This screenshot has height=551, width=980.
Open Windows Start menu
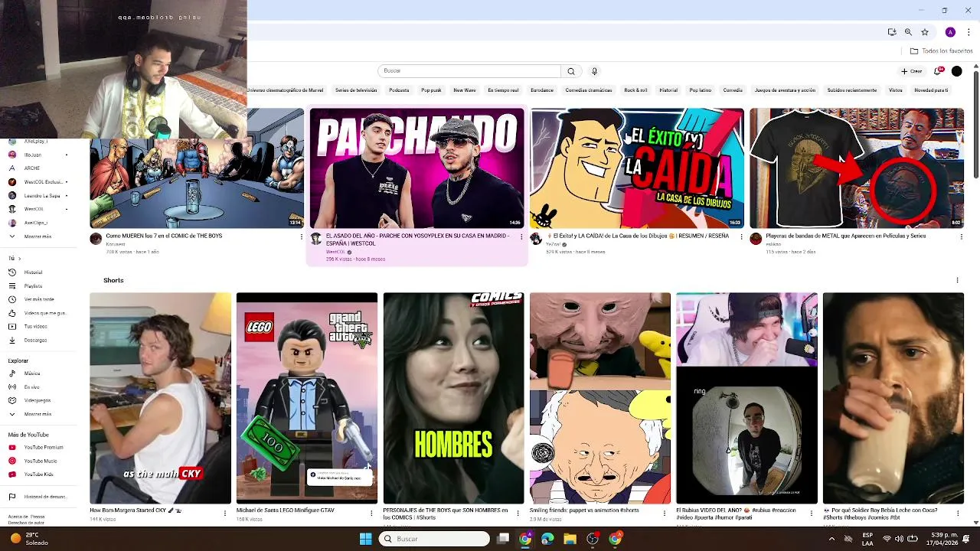pos(365,539)
